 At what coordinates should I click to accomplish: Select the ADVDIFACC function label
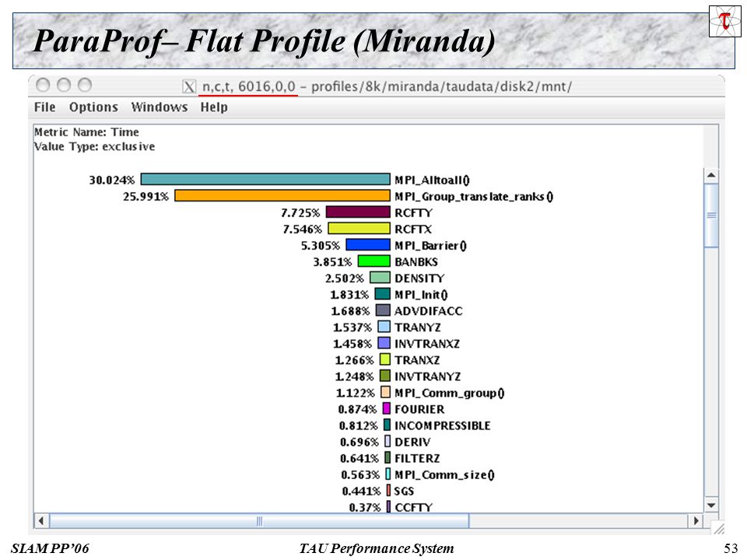pos(428,311)
